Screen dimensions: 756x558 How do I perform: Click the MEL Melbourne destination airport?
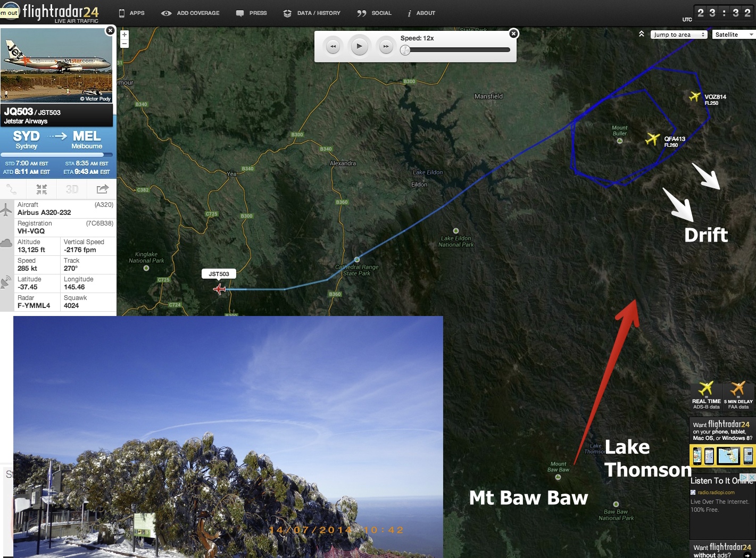[x=87, y=139]
